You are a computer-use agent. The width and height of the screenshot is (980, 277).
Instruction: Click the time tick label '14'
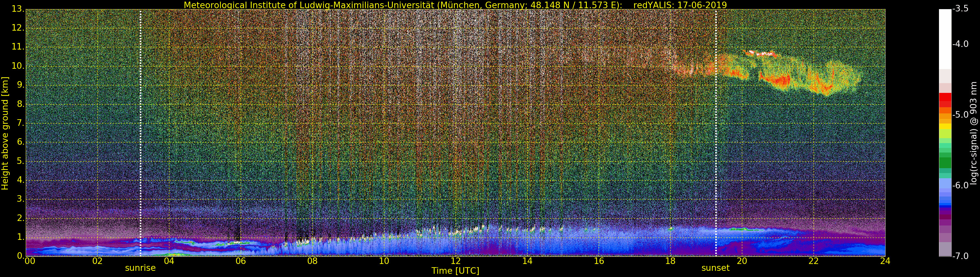527,261
